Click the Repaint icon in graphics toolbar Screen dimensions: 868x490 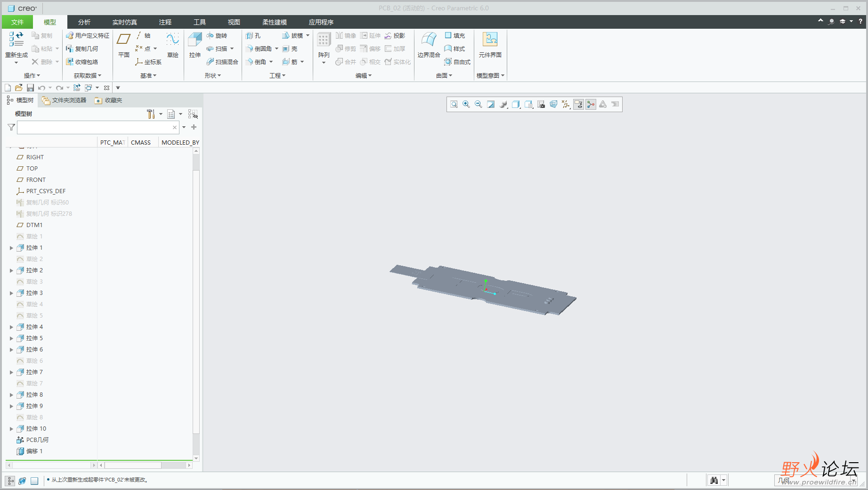[x=491, y=105]
